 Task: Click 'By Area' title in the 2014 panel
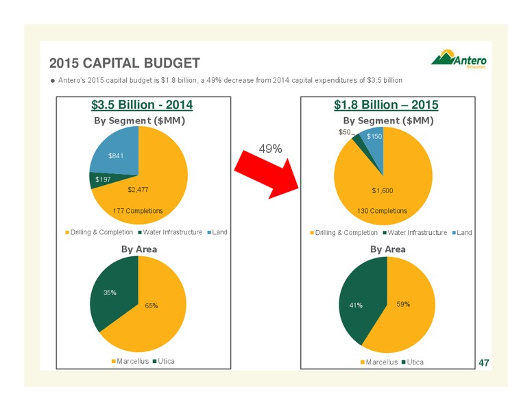(139, 249)
